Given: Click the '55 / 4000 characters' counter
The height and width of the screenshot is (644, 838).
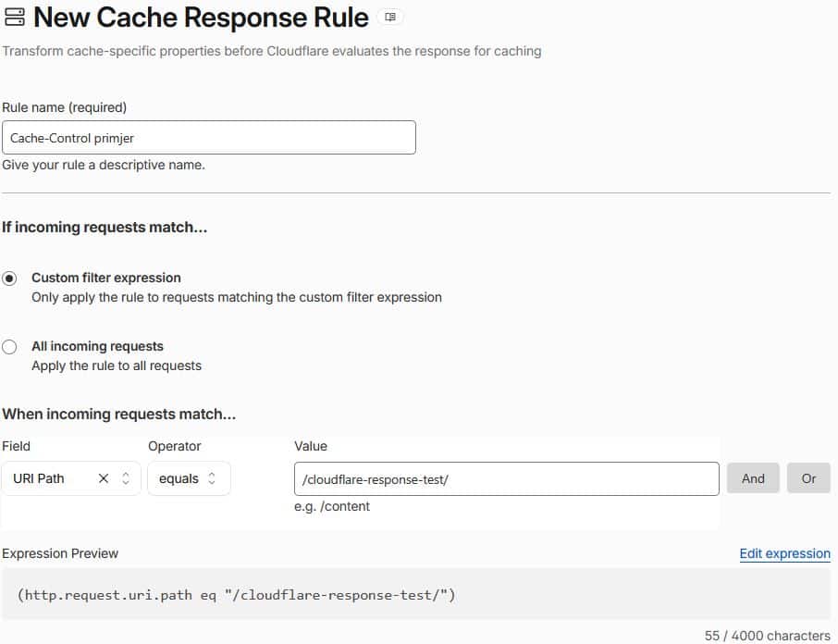Looking at the screenshot, I should click(x=767, y=636).
